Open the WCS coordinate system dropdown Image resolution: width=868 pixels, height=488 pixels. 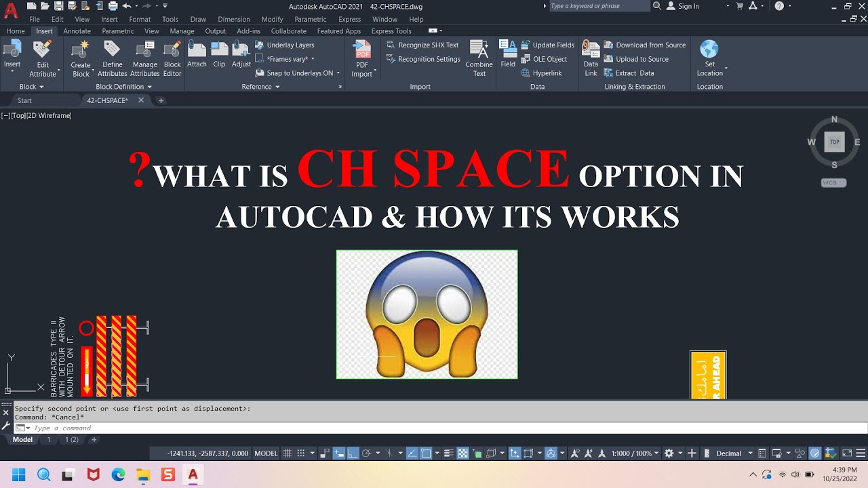[833, 183]
